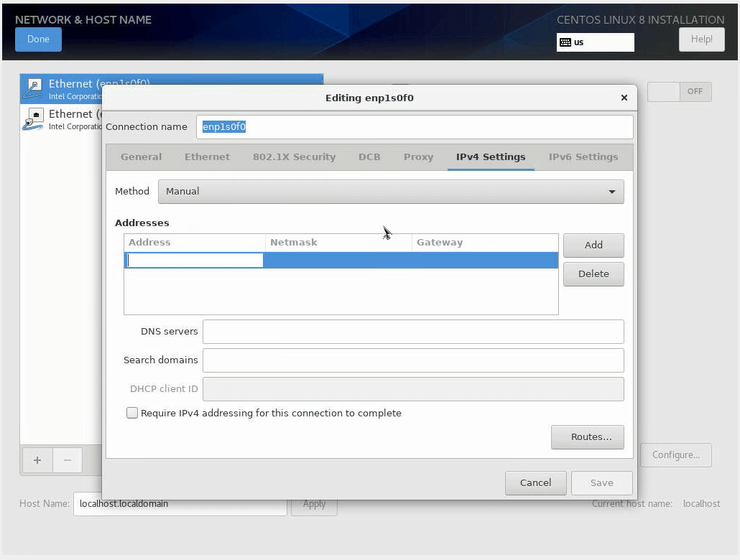Click the plus add device button
The width and height of the screenshot is (740, 560).
[37, 460]
